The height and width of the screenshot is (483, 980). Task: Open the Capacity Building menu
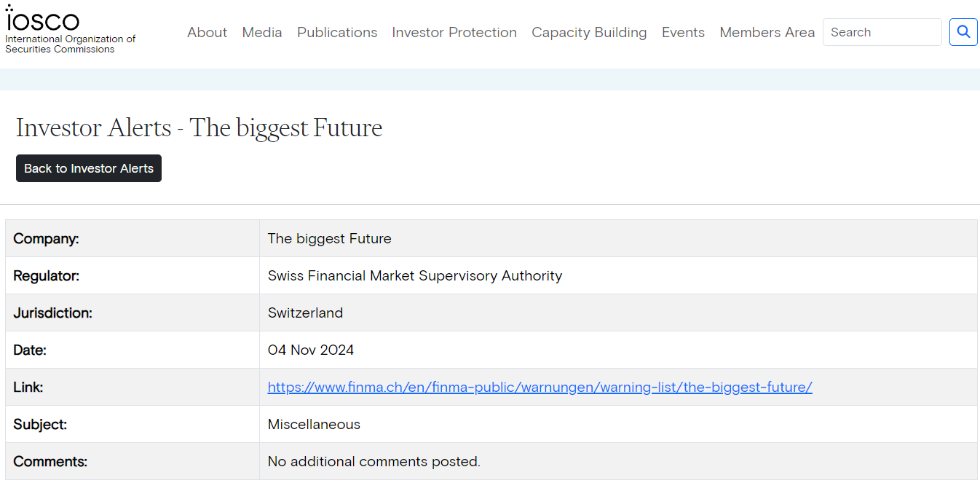coord(589,33)
